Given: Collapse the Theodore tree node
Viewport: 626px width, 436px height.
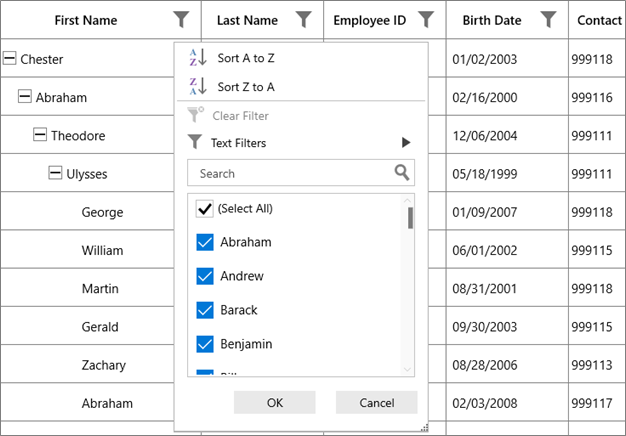Looking at the screenshot, I should [x=41, y=135].
